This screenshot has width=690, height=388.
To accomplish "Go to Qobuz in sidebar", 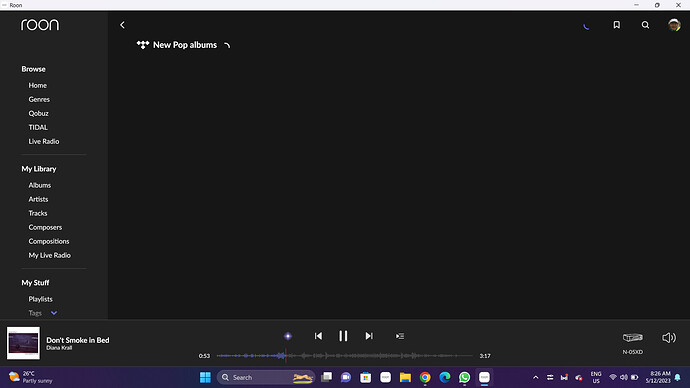I will tap(38, 113).
